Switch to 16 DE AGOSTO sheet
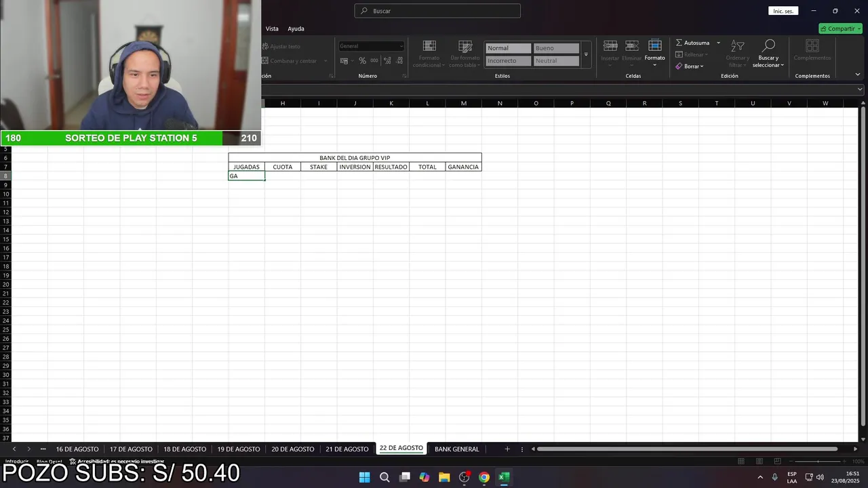Screen dimensions: 868x488 [x=77, y=449]
